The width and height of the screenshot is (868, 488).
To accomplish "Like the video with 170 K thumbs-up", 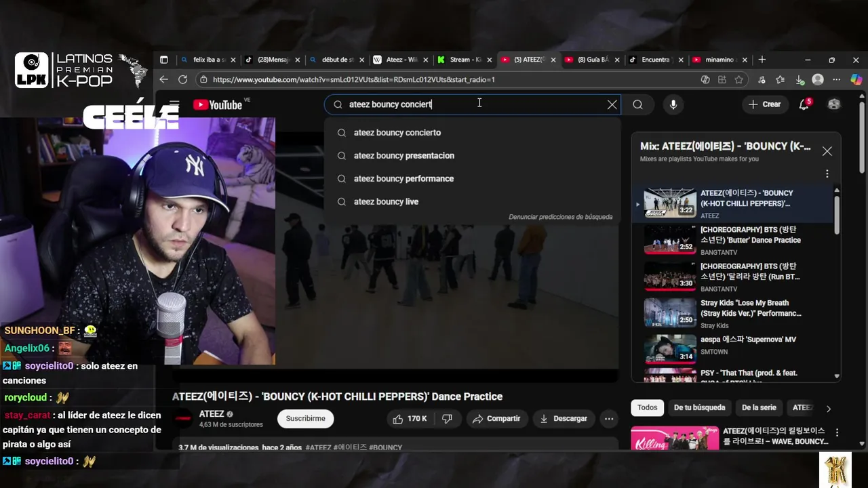I will click(x=410, y=419).
